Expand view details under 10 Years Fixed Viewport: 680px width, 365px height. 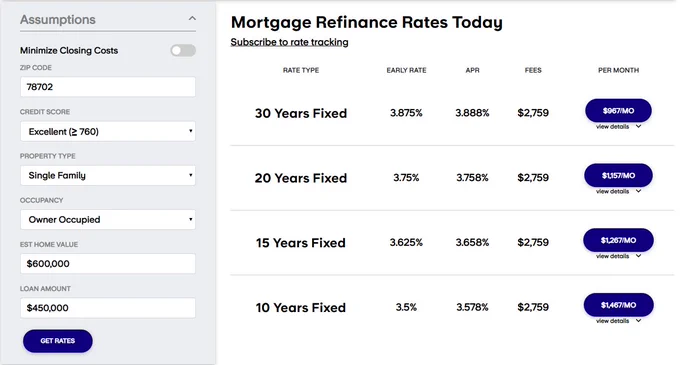618,321
